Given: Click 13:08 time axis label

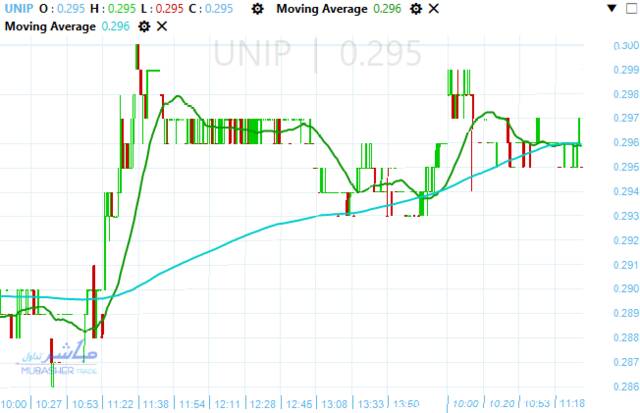Looking at the screenshot, I should (x=334, y=404).
